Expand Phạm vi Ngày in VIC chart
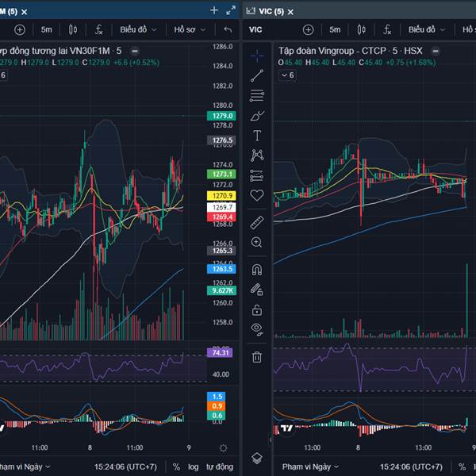The height and width of the screenshot is (476, 476). click(310, 466)
